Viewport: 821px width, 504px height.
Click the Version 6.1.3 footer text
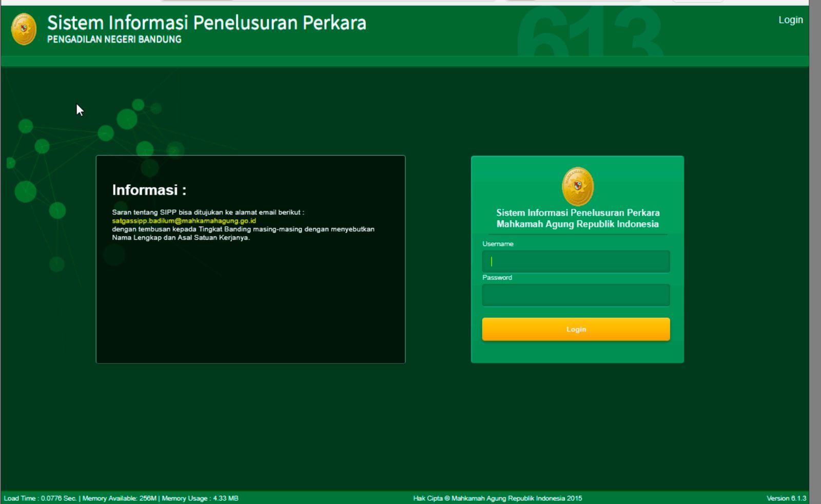[x=786, y=498]
